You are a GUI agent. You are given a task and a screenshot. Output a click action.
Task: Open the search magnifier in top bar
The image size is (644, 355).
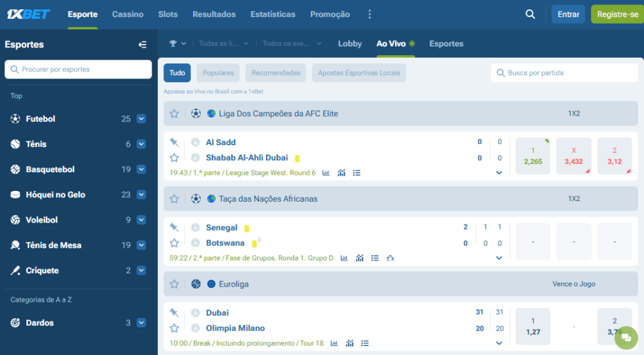(530, 14)
